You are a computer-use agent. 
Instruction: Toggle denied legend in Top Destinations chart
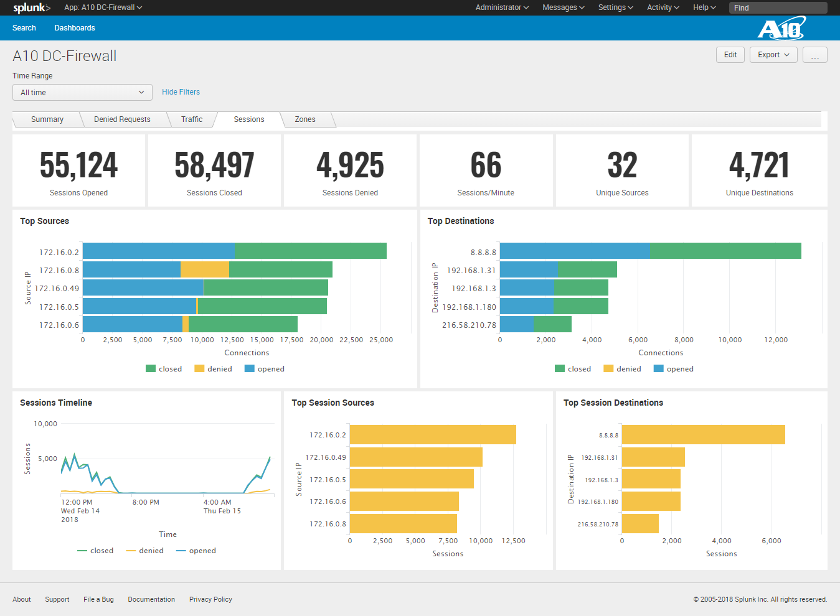(622, 369)
